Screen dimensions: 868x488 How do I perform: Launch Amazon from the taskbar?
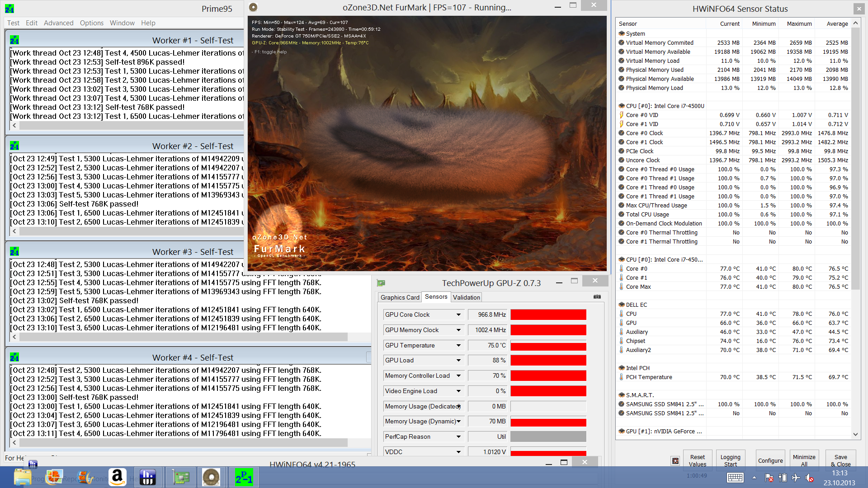(x=117, y=477)
